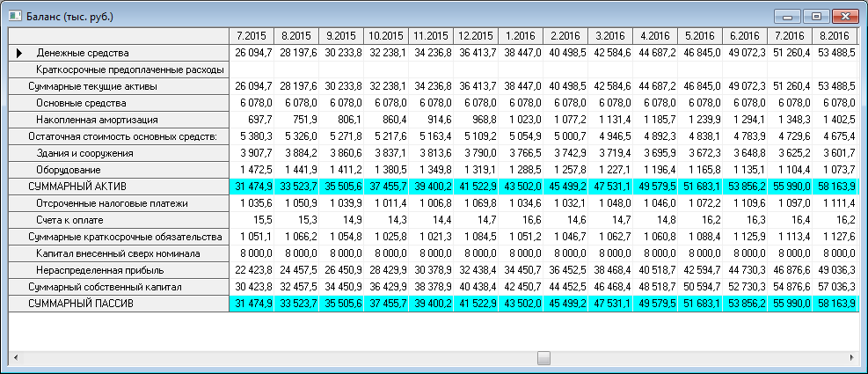Minimize the Баланс window
This screenshot has height=374, width=868.
[x=787, y=17]
